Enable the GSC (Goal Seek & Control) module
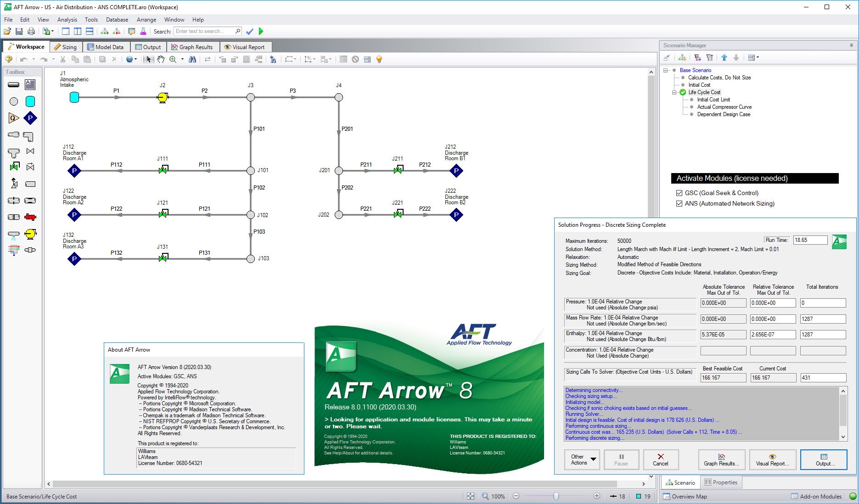The height and width of the screenshot is (504, 859). 679,193
